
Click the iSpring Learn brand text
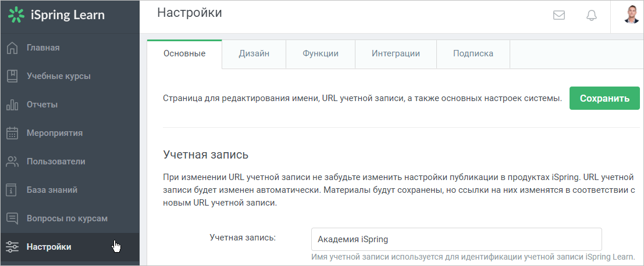click(x=67, y=15)
